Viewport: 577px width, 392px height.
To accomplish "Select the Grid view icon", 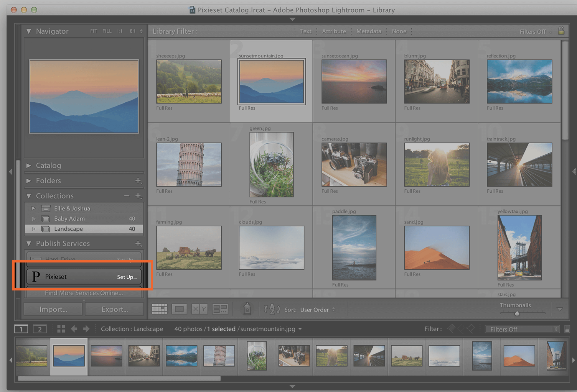I will pos(159,309).
